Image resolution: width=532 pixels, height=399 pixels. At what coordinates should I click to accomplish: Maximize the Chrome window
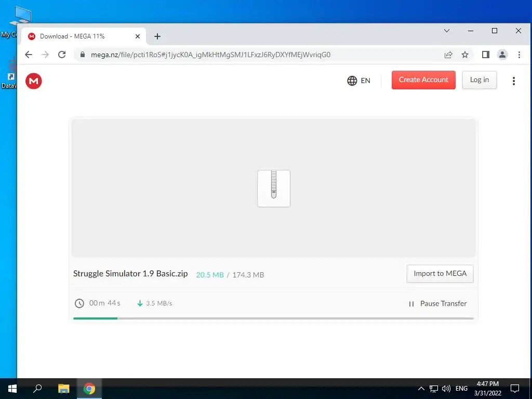tap(495, 31)
